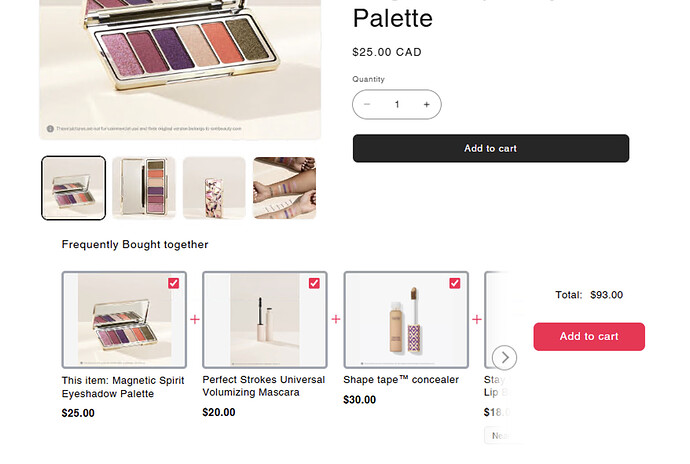Select the closed palette case thumbnail
The width and height of the screenshot is (690, 464).
point(214,187)
